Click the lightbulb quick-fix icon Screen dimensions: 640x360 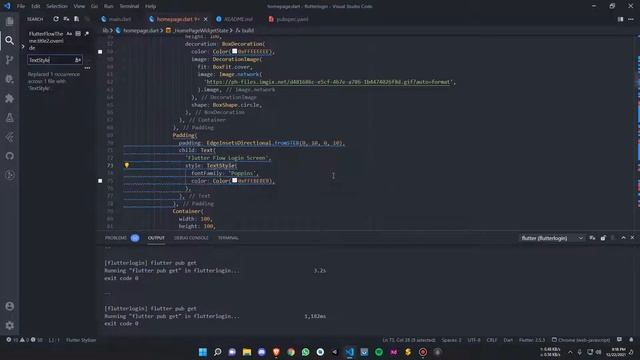tap(127, 165)
